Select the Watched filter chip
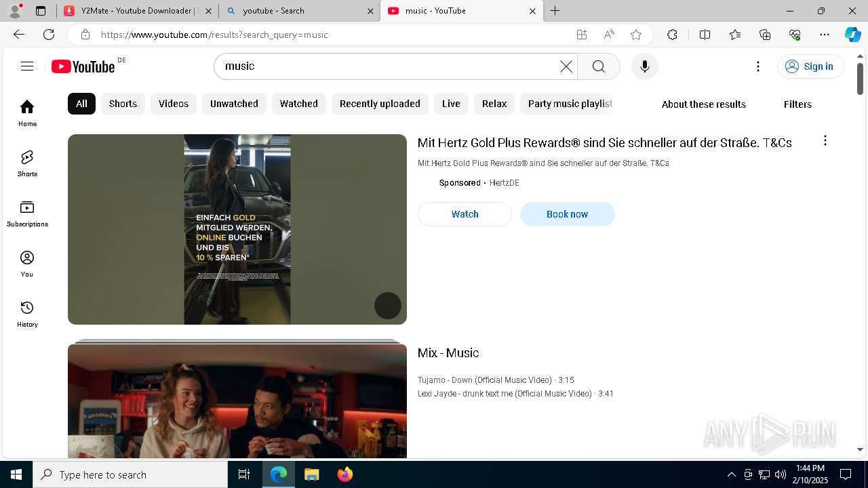This screenshot has width=868, height=488. pyautogui.click(x=299, y=104)
